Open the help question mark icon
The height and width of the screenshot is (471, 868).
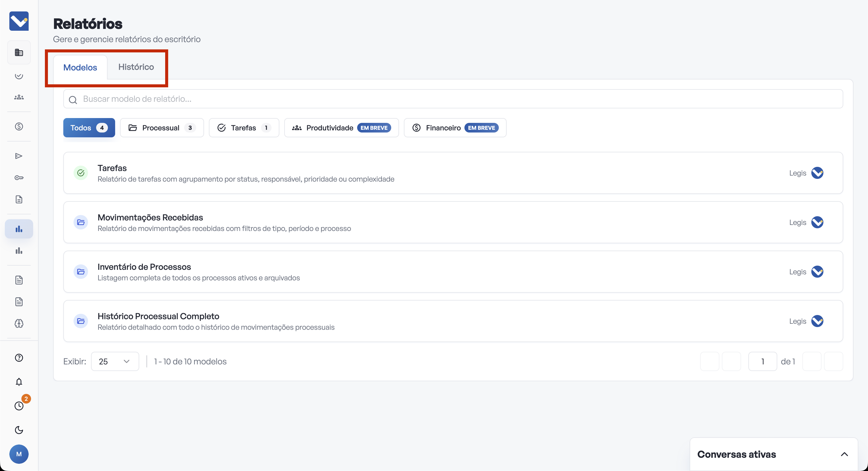click(19, 357)
